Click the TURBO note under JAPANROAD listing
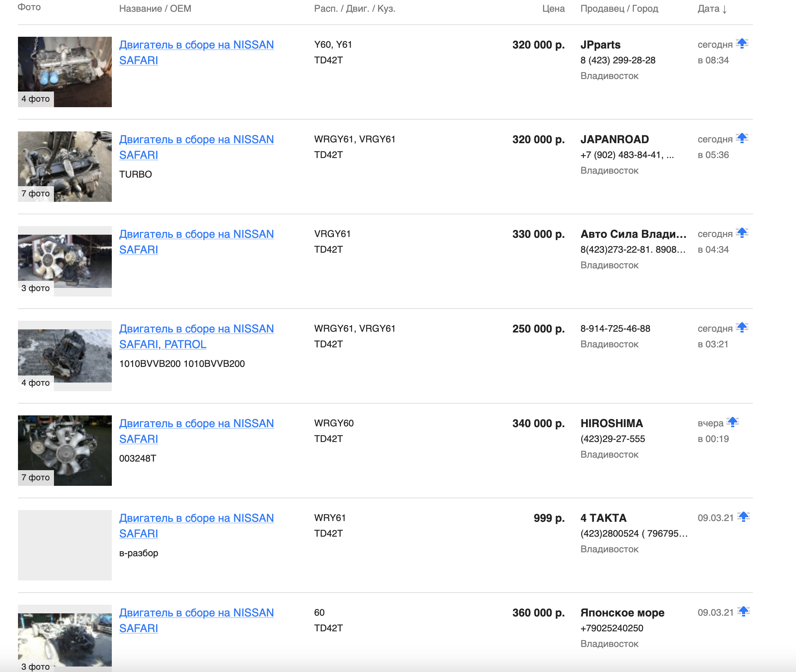 click(135, 174)
